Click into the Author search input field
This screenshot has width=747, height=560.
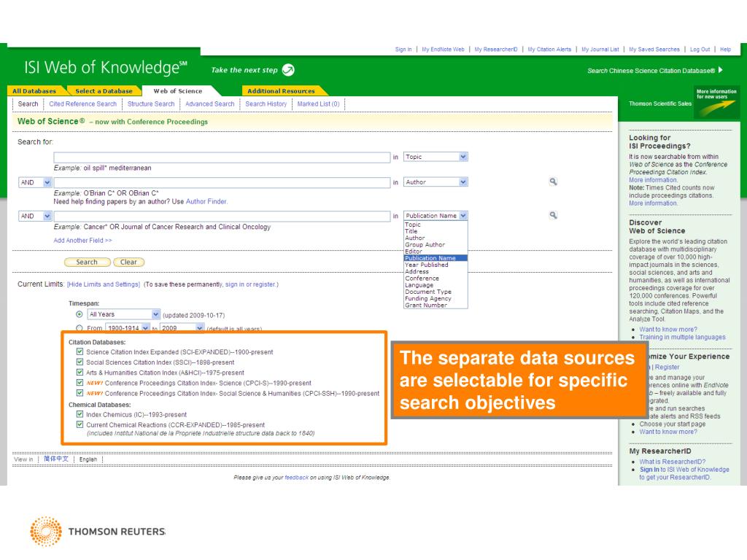(x=222, y=182)
